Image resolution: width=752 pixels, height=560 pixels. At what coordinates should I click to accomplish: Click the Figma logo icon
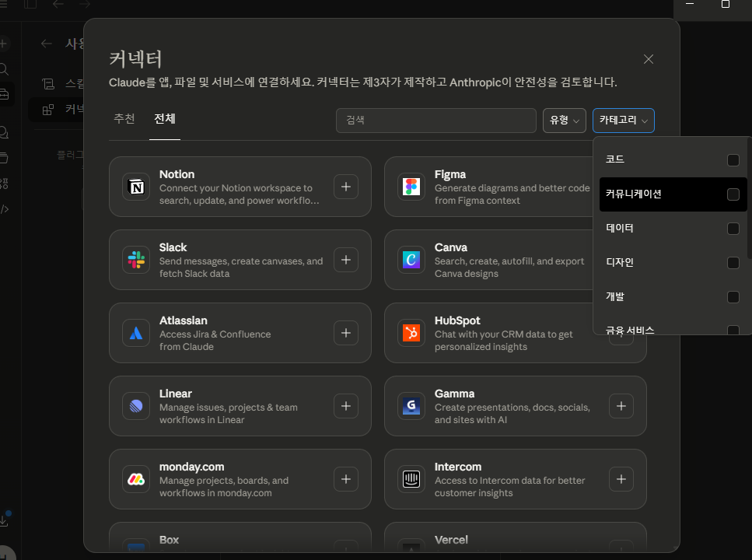411,187
